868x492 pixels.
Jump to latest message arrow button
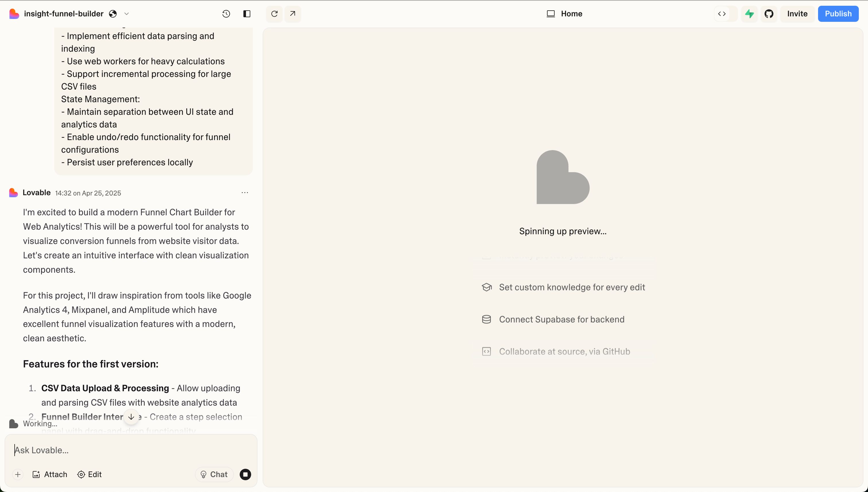point(131,417)
